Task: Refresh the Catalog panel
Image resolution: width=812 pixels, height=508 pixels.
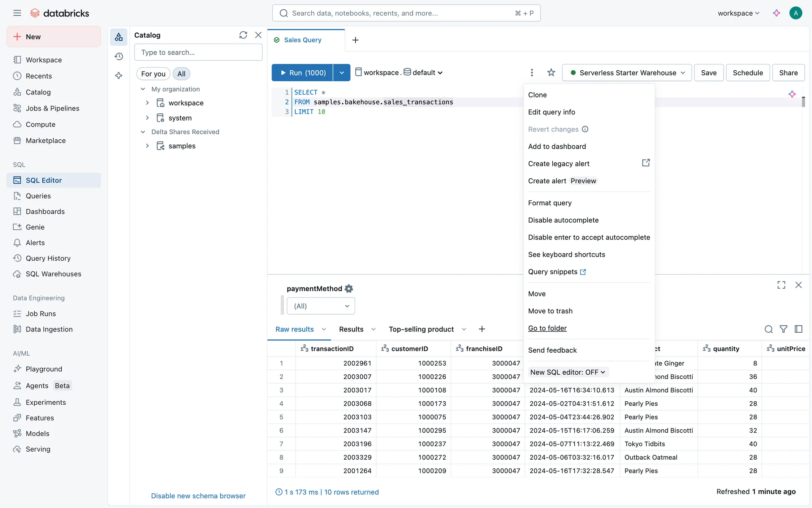Action: point(243,35)
